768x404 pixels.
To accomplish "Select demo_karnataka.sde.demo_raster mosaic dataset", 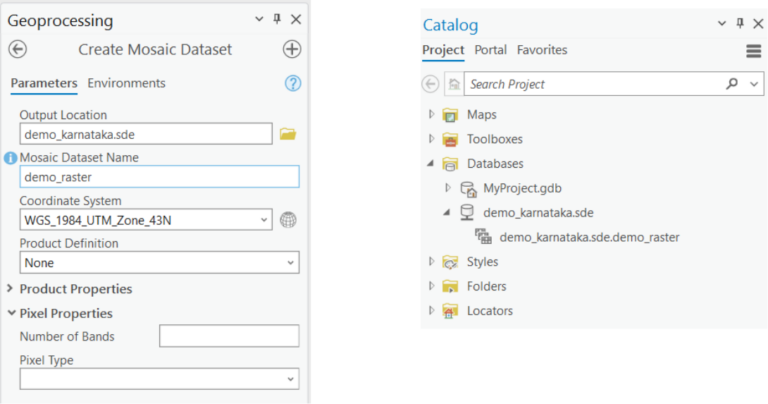I will coord(588,237).
